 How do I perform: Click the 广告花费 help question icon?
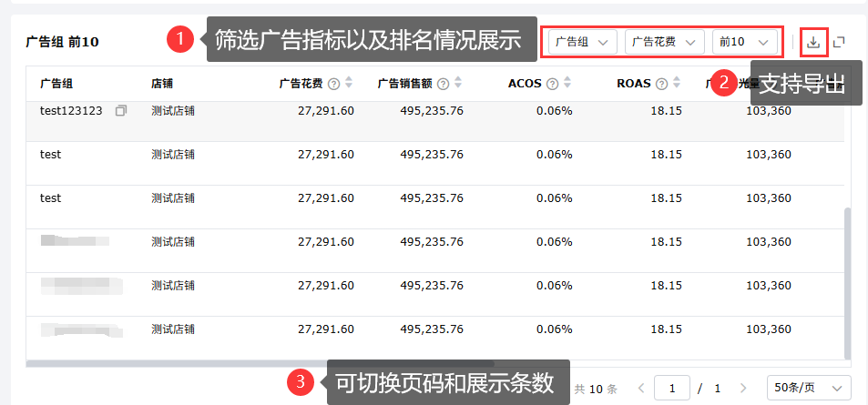pos(333,84)
